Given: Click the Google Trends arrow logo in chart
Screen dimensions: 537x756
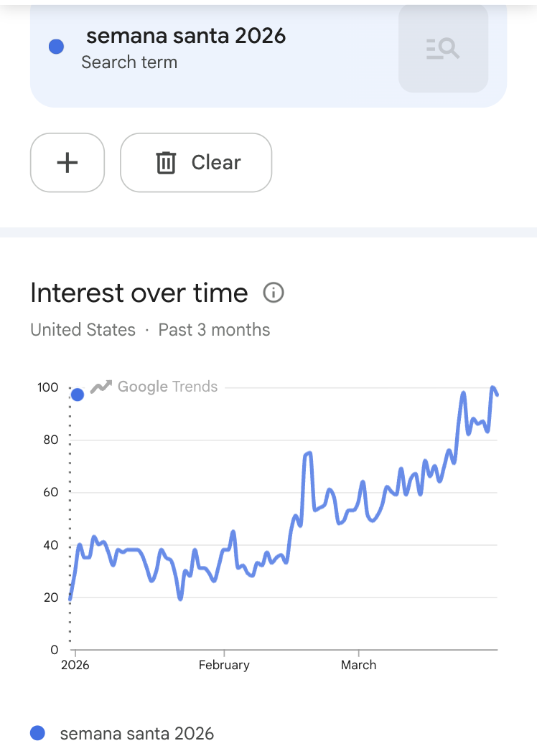Looking at the screenshot, I should tap(101, 387).
